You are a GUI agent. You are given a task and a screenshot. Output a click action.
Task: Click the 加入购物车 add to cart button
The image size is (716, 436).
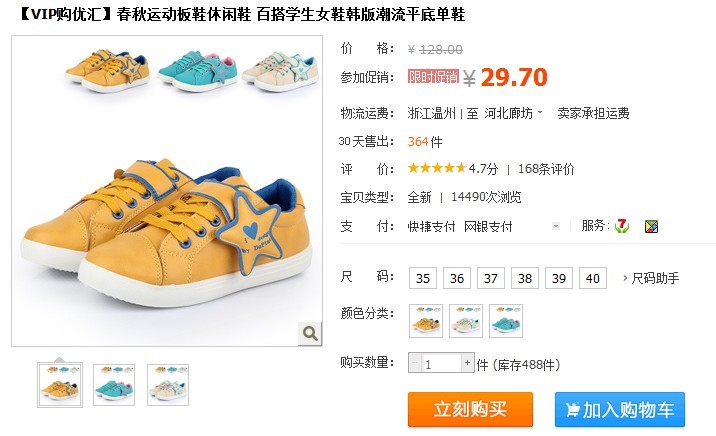(x=620, y=410)
